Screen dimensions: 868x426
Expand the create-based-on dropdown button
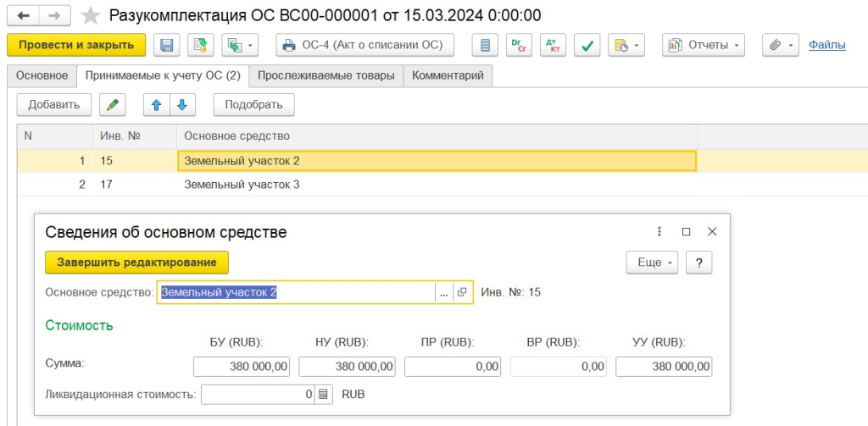[x=234, y=45]
